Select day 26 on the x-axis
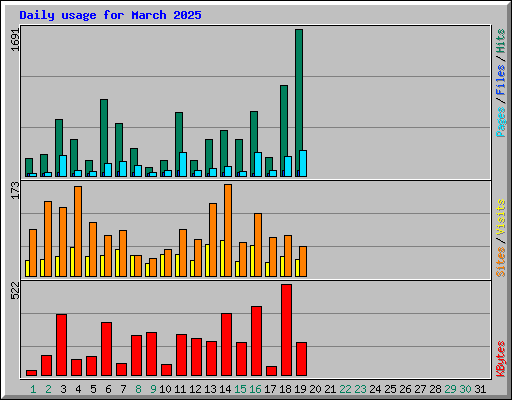512x400 pixels. click(x=405, y=389)
